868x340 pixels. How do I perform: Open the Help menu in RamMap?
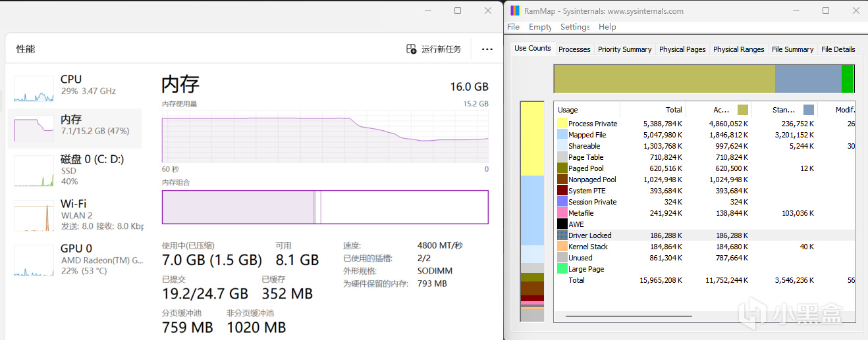click(607, 27)
